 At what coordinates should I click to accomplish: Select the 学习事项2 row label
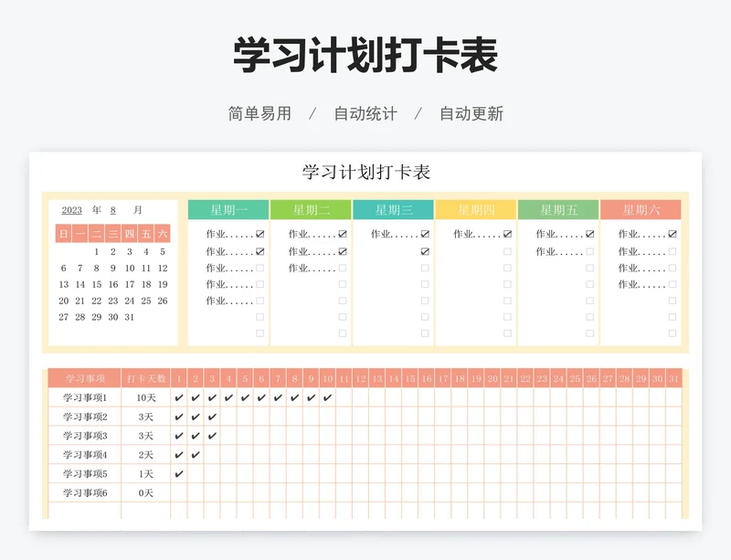85,417
